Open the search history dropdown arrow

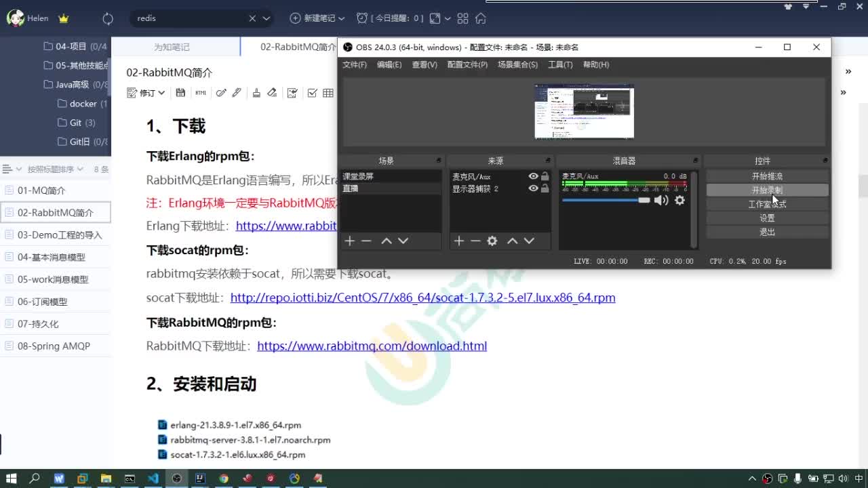(x=266, y=19)
